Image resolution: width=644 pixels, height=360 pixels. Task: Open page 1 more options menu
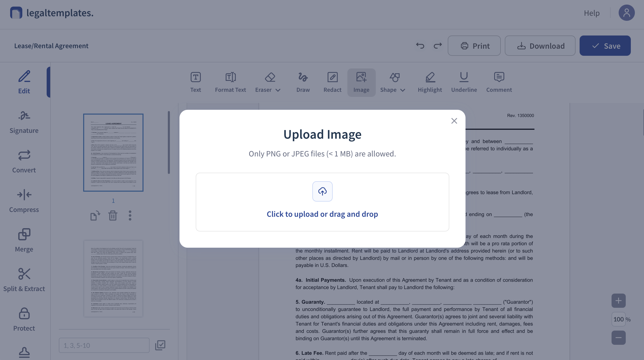click(x=130, y=216)
